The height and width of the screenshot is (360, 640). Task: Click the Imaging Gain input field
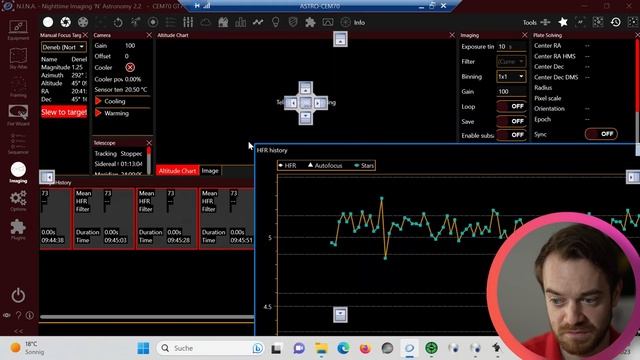point(511,91)
